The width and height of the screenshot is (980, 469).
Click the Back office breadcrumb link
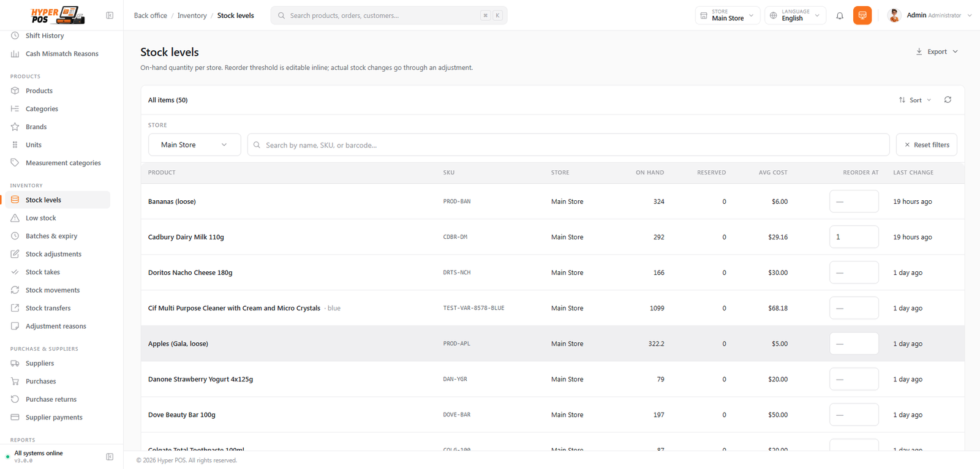click(x=151, y=15)
